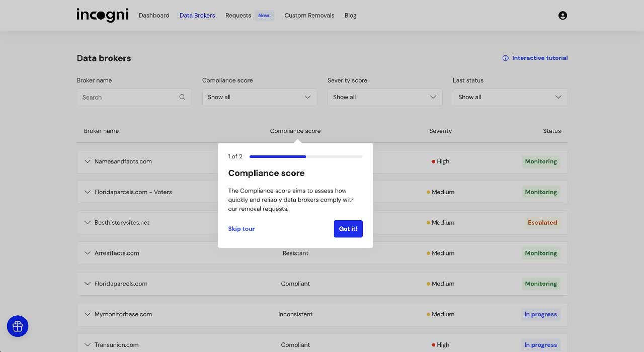
Task: Click the Data brokers page heading
Action: point(104,58)
